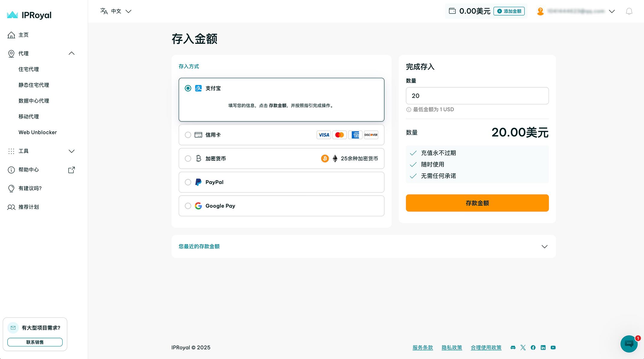644x359 pixels.
Task: Select 信用卡 payment method
Action: 188,135
